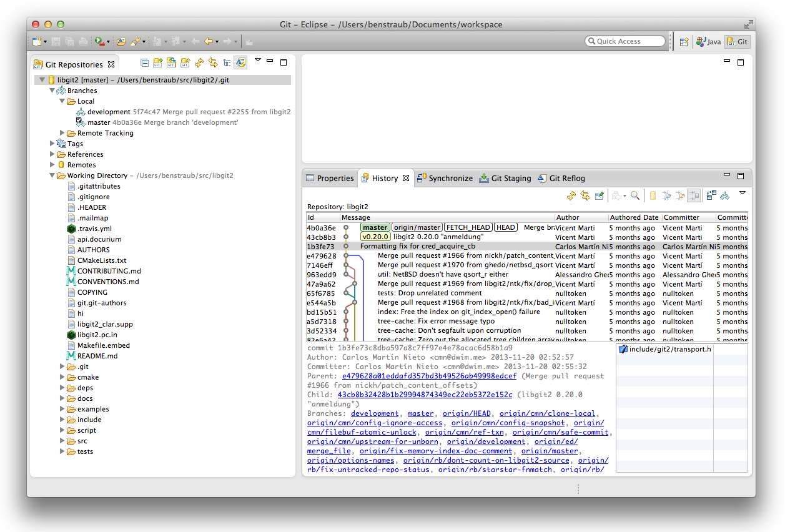Refresh the History view using its toolbar icon
Screen dimensions: 785x532
pos(571,196)
